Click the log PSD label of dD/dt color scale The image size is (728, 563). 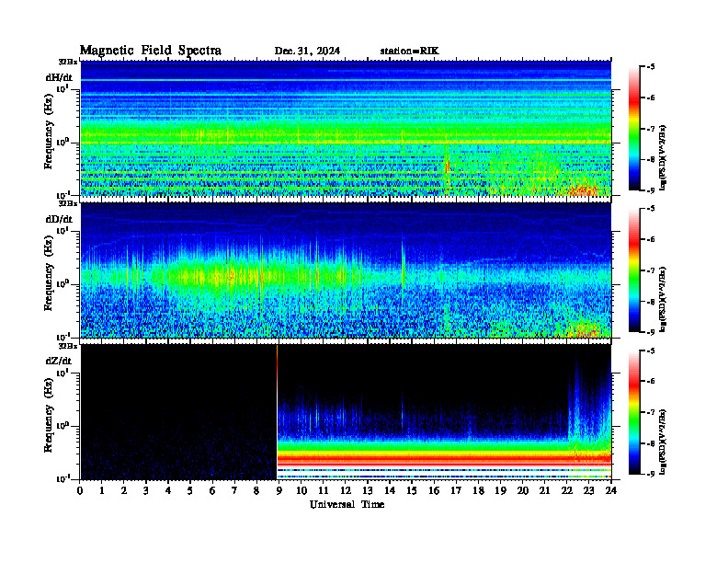point(663,299)
